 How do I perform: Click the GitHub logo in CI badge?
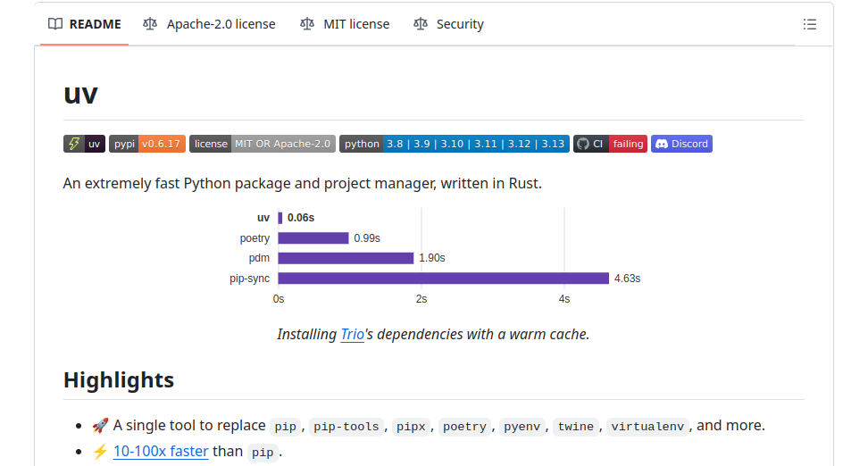[x=583, y=144]
